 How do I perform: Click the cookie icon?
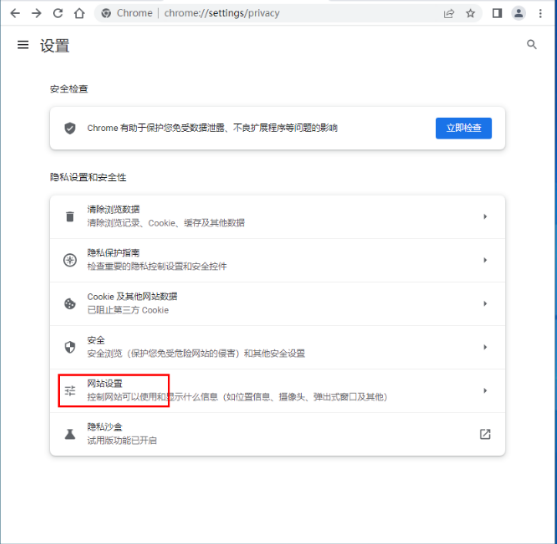point(70,303)
